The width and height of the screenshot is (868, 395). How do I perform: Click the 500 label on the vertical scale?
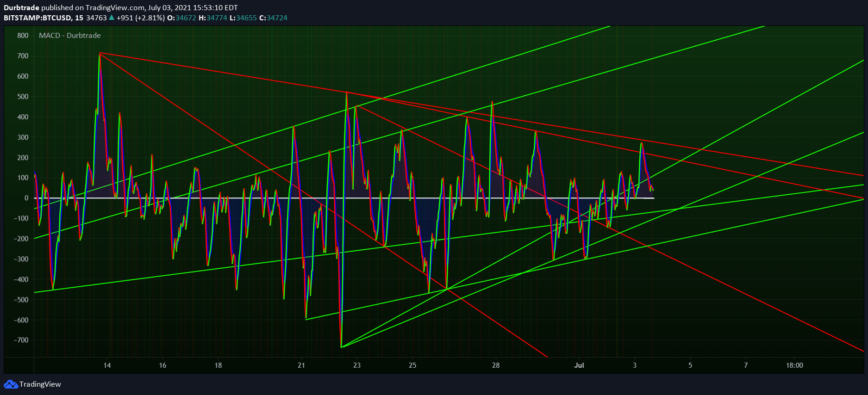(x=23, y=97)
